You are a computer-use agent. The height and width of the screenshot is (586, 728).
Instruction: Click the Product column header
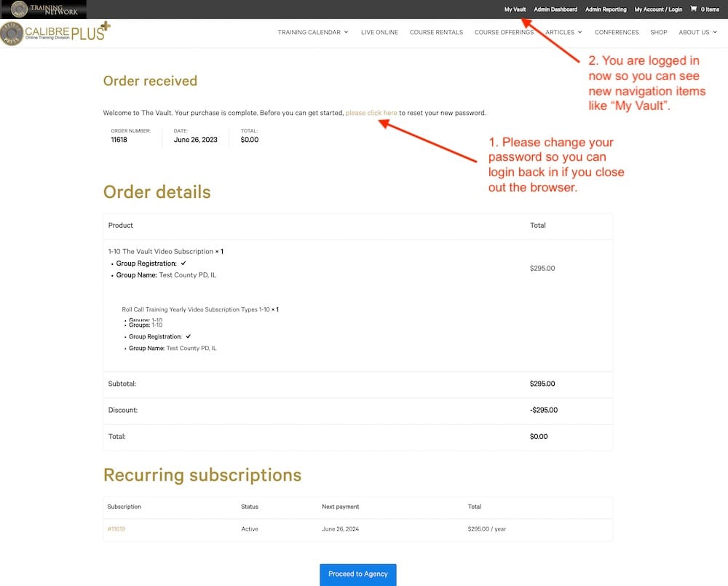120,225
